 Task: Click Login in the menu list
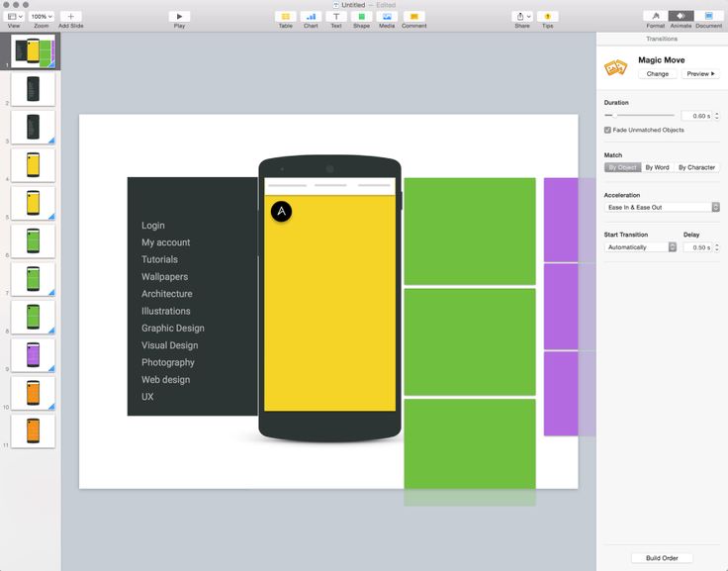153,226
